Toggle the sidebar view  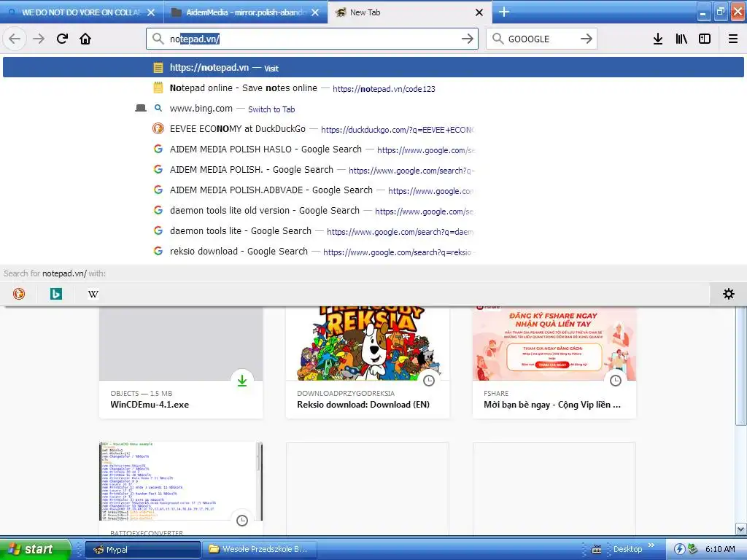(705, 39)
